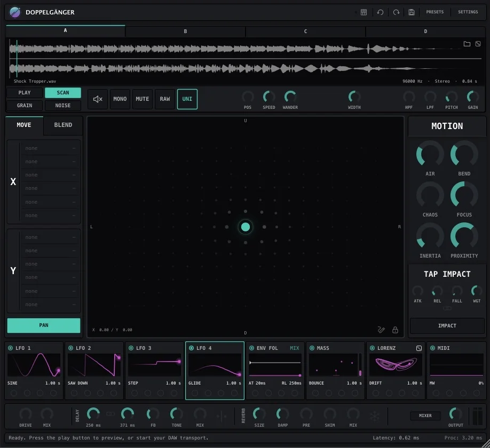Open LFO 4 GLIDE shape selector
Image resolution: width=490 pixels, height=448 pixels.
195,383
